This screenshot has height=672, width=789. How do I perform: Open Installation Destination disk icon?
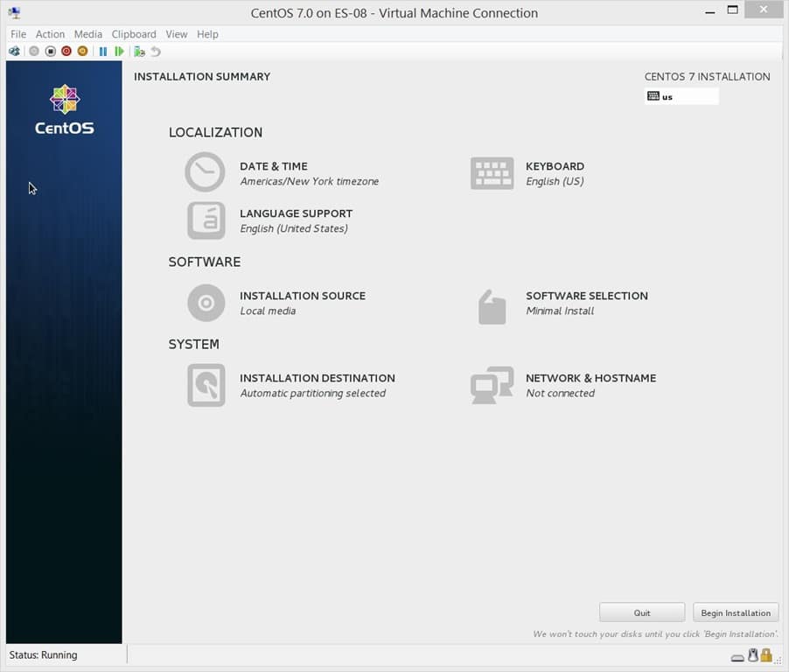click(205, 385)
